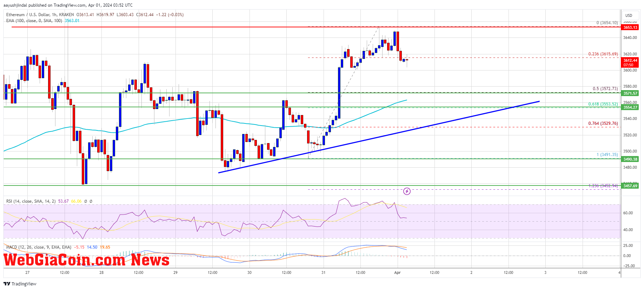Select the 1.236 (3452.94) Fibonacci label

point(603,186)
